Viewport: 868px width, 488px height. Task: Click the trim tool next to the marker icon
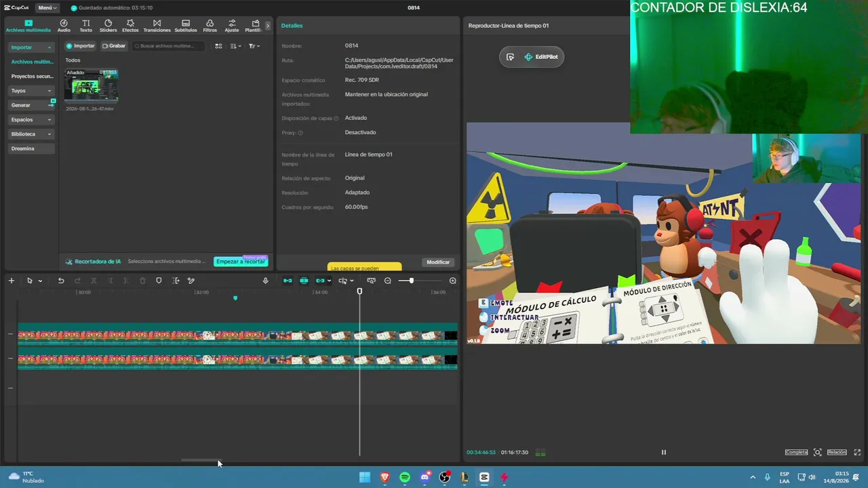176,281
